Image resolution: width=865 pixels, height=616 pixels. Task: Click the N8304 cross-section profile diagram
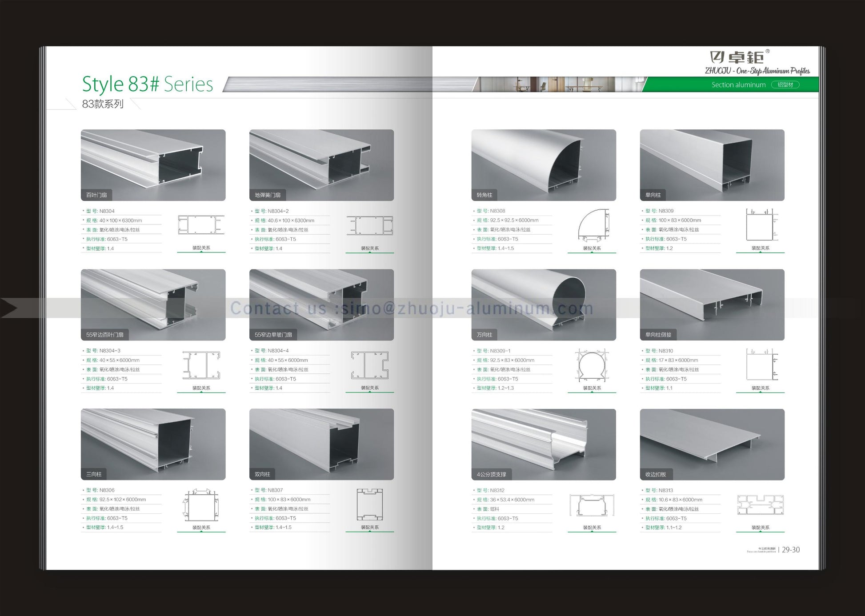[201, 225]
